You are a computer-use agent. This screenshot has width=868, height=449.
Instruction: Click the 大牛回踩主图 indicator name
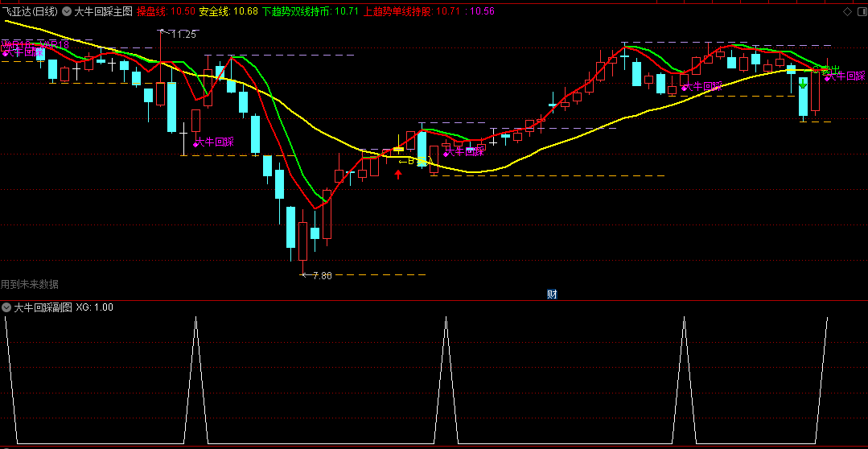(104, 11)
